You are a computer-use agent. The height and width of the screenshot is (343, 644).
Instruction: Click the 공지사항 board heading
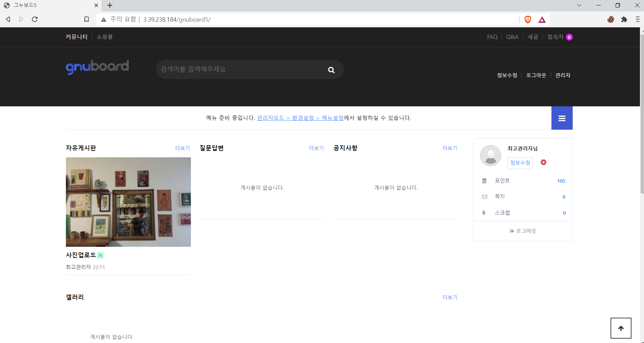(x=345, y=148)
